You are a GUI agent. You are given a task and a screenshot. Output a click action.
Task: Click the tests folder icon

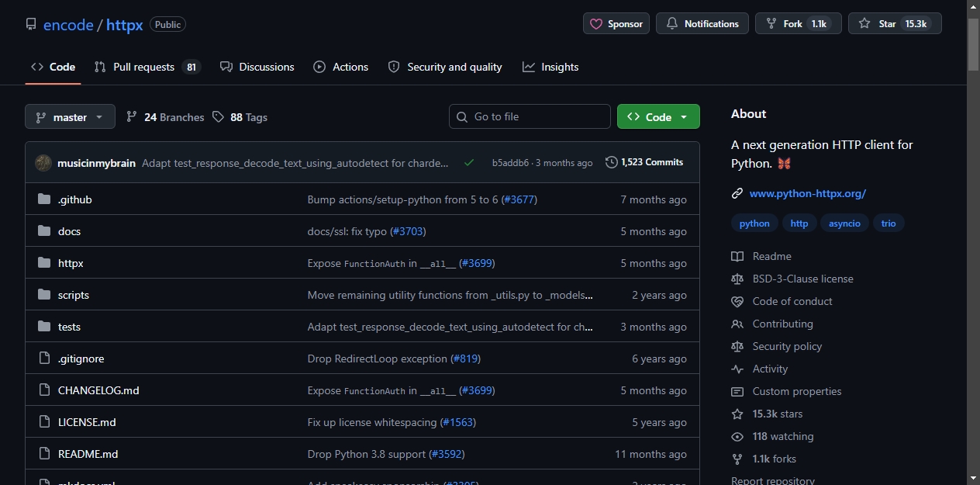click(44, 327)
